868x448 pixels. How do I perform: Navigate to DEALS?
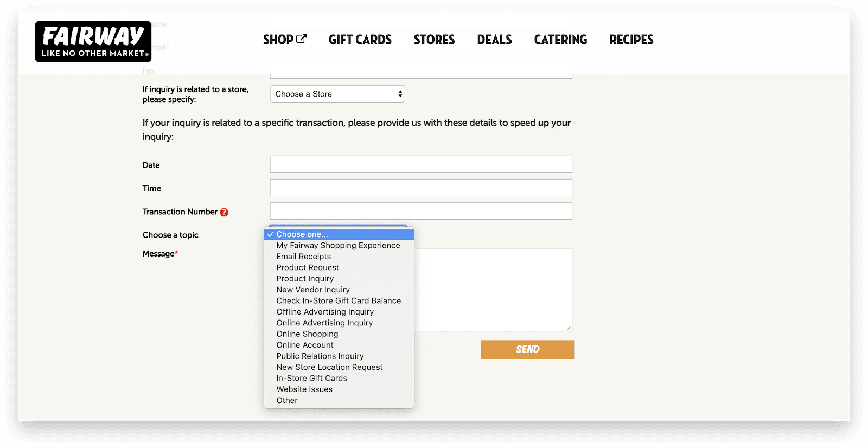[495, 40]
